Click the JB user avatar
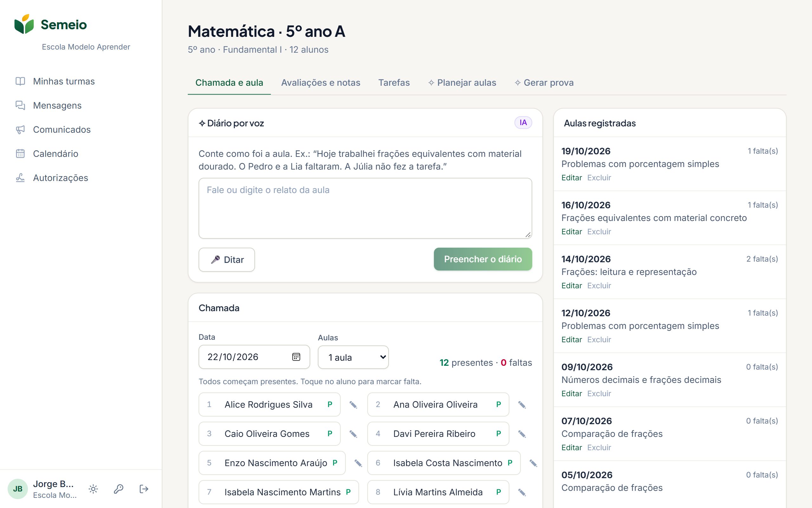 17,489
